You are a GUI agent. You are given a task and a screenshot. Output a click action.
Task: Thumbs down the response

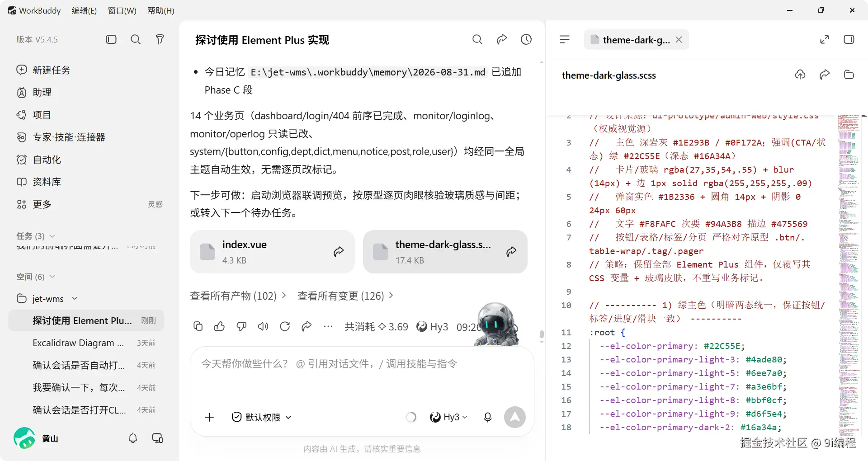[241, 326]
